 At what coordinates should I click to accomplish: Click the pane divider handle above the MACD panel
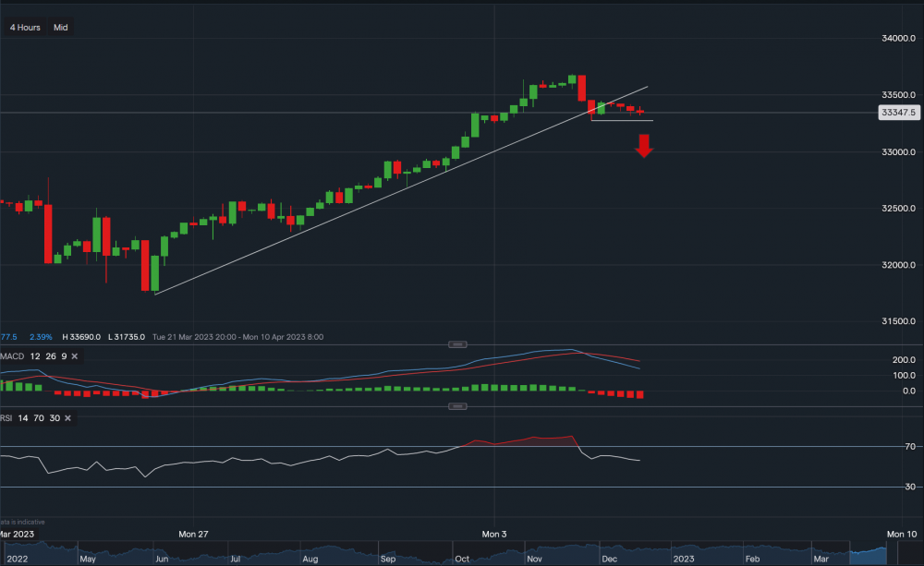click(x=457, y=343)
